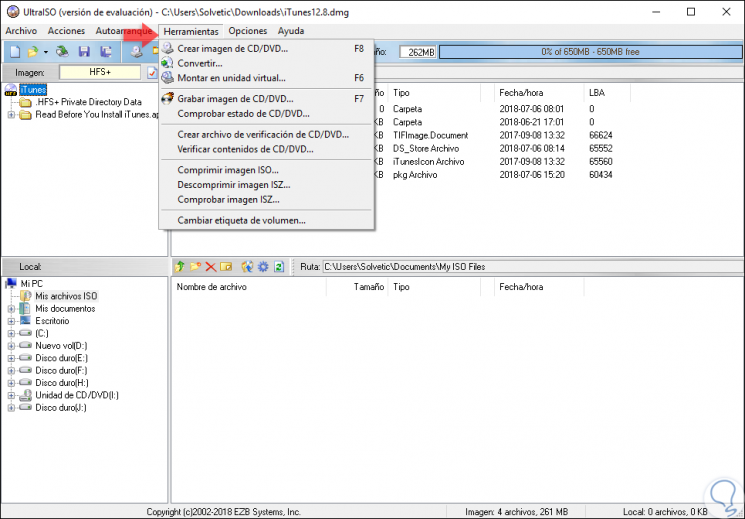745x519 pixels.
Task: Open the dropdown arrow next to Open icon
Action: click(x=46, y=52)
